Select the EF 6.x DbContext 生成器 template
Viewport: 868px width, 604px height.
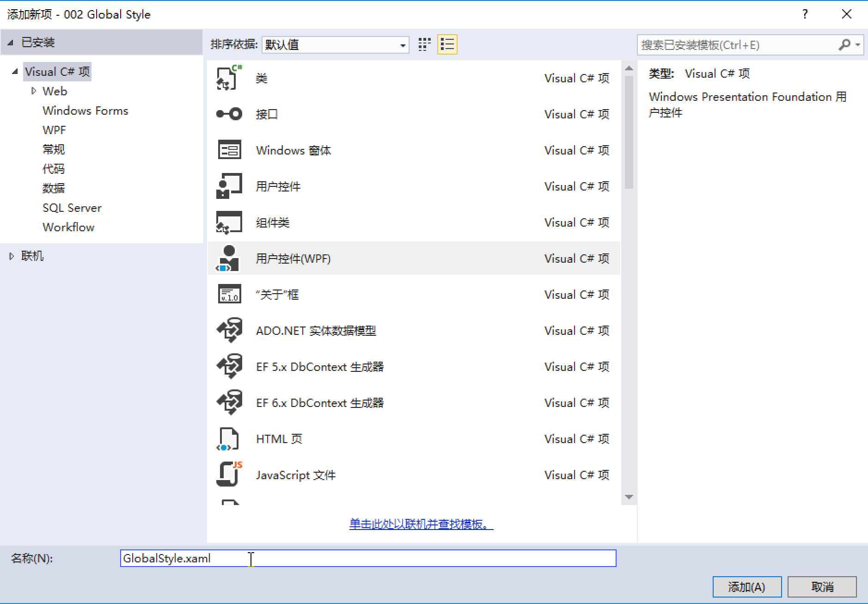[x=320, y=402]
